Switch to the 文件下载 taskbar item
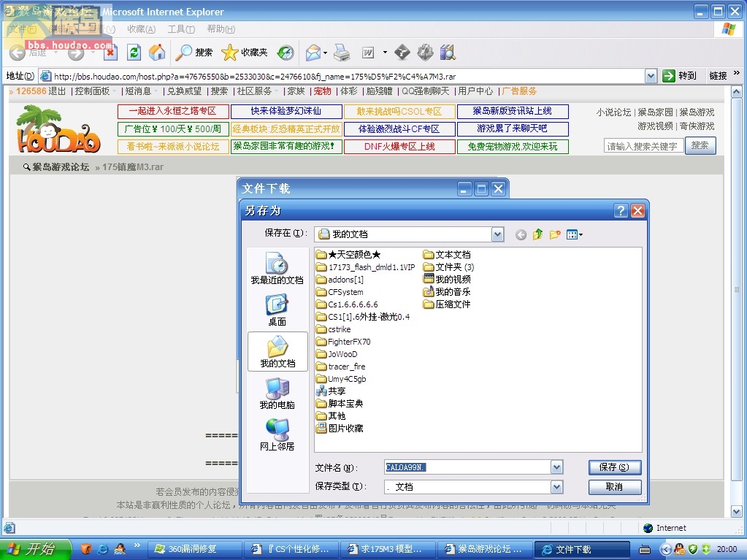 pos(581,549)
